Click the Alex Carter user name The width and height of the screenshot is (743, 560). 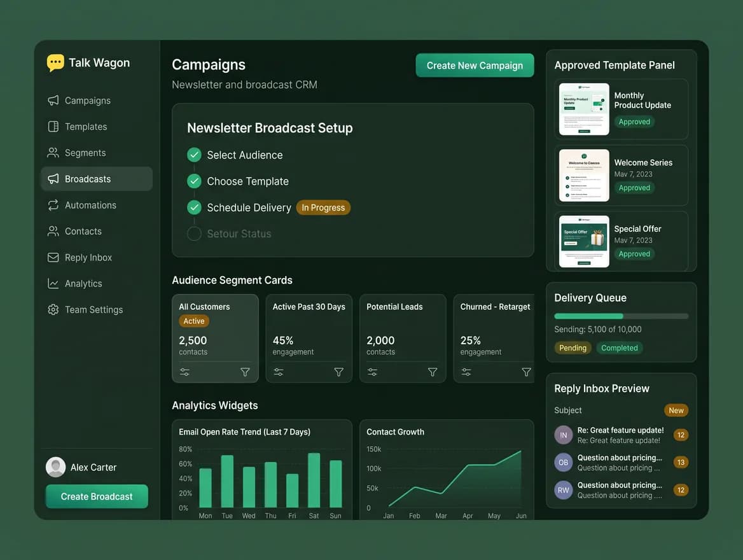(x=94, y=468)
